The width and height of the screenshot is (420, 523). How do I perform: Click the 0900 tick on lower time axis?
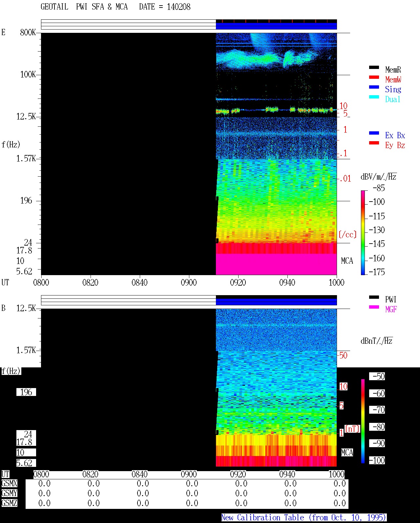point(189,474)
